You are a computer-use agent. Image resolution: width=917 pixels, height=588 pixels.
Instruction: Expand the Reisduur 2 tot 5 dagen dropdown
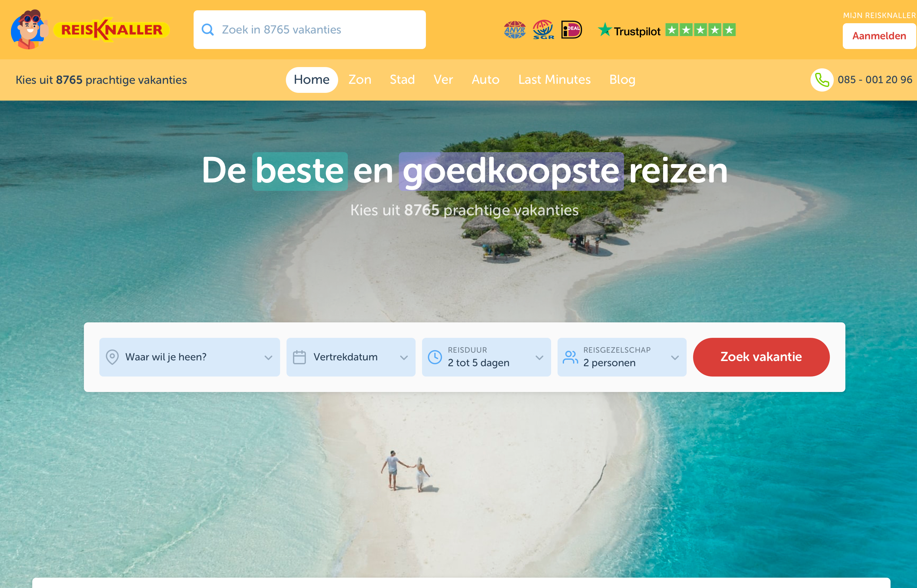[486, 358]
